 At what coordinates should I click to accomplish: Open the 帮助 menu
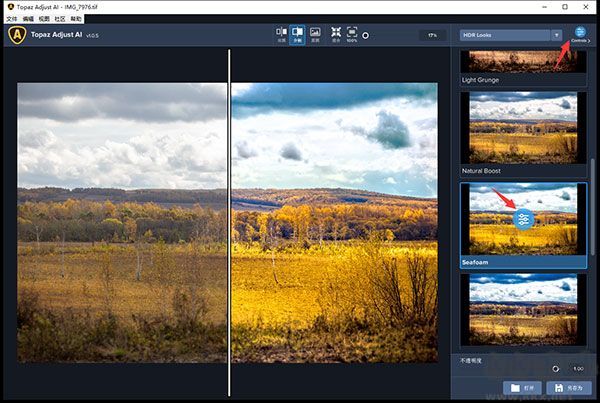coord(76,19)
